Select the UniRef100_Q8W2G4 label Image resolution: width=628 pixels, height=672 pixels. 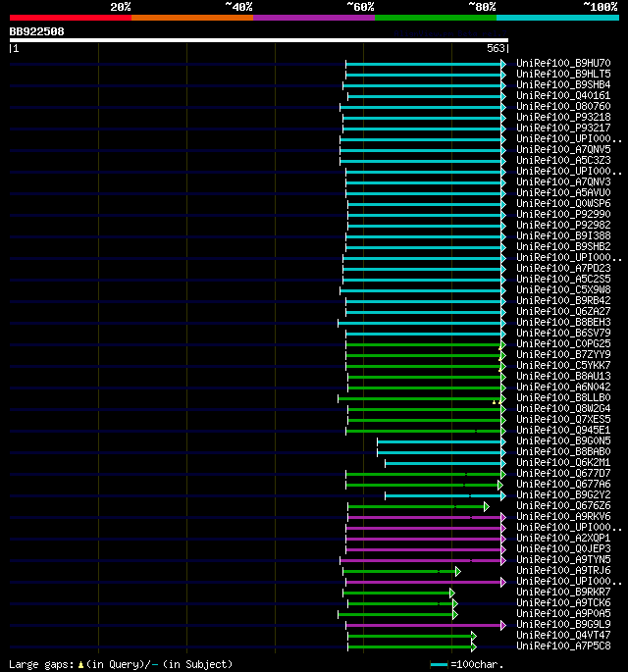pyautogui.click(x=563, y=408)
